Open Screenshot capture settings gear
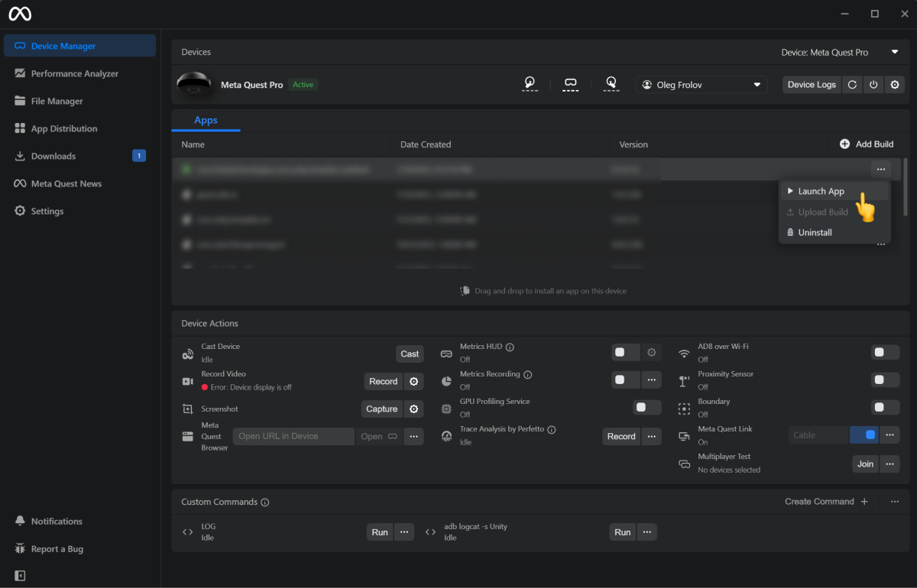 pos(414,409)
